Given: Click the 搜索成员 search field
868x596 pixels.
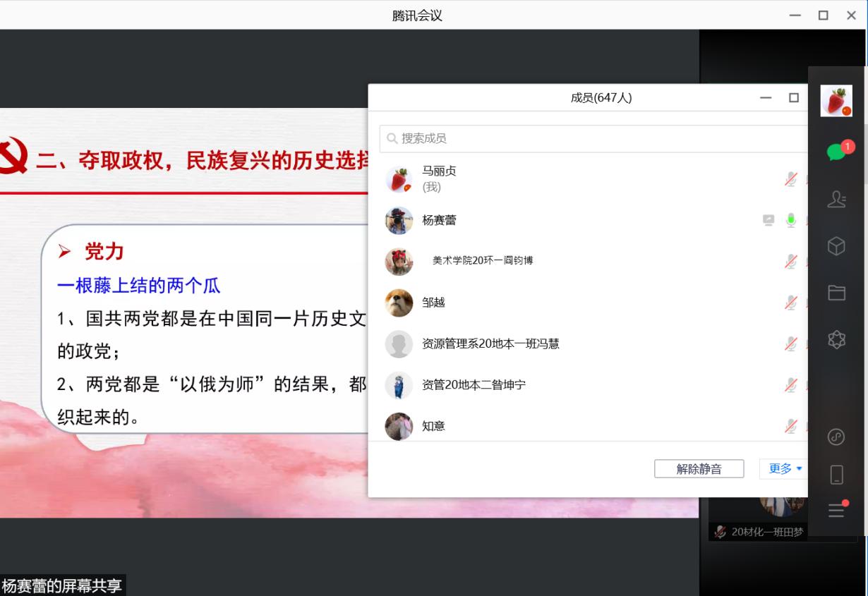Looking at the screenshot, I should click(593, 138).
